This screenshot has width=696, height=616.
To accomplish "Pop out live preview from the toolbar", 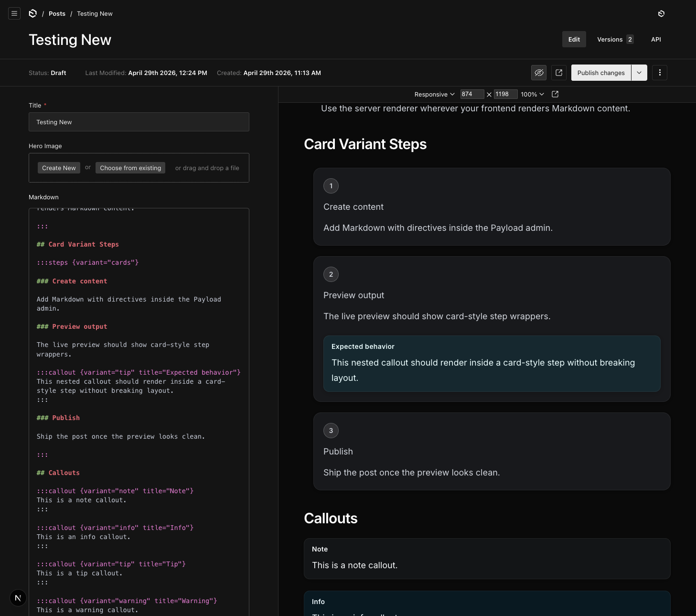I will coord(555,94).
